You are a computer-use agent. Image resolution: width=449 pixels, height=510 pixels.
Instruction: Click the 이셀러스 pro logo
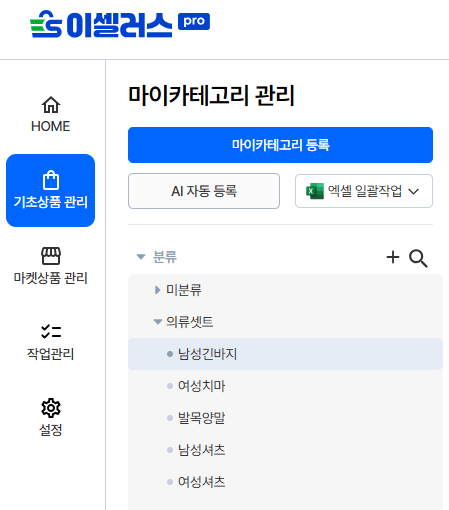pyautogui.click(x=120, y=24)
